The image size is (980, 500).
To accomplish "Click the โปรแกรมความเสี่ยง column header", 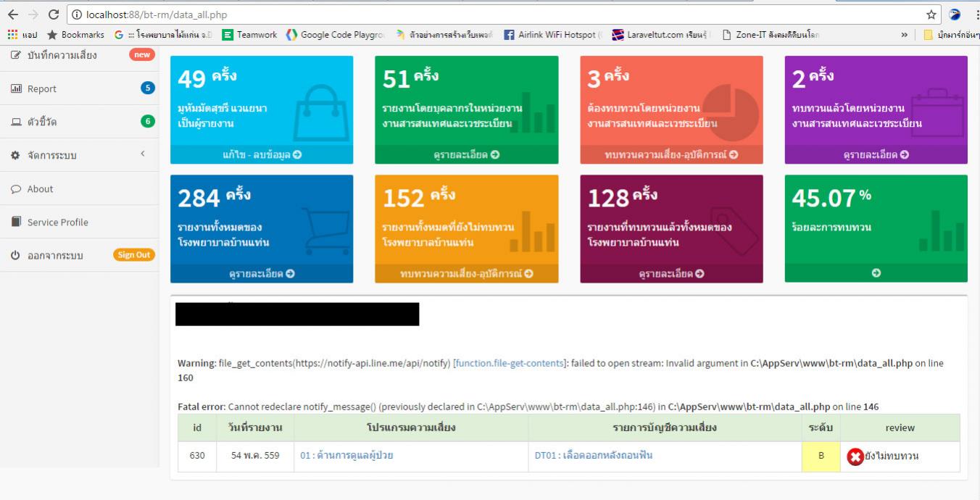I will [x=411, y=428].
